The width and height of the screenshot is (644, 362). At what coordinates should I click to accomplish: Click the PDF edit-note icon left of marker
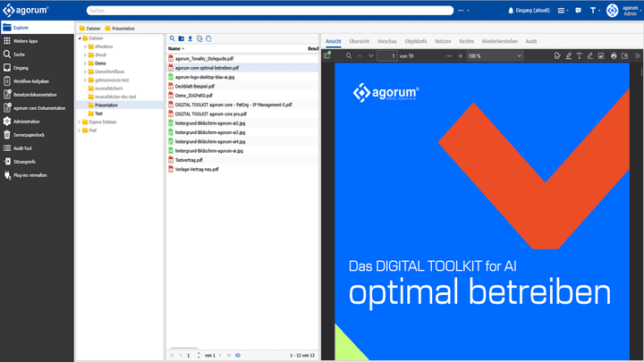coord(557,55)
